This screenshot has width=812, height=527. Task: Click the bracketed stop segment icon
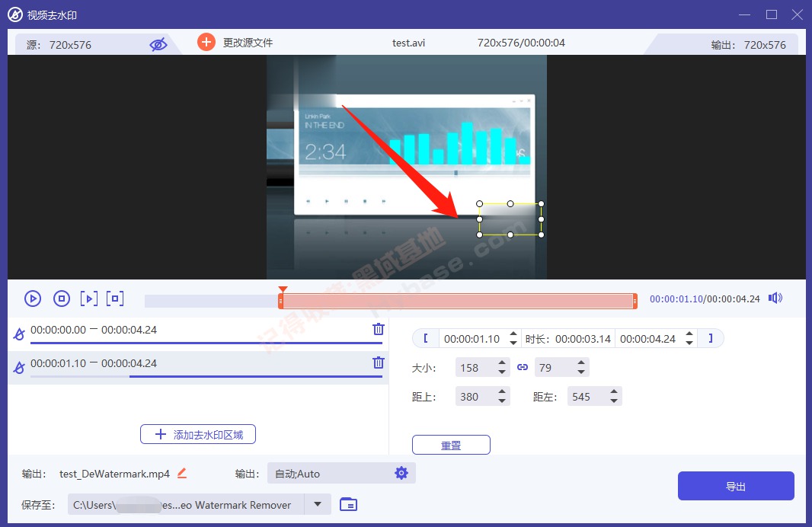(115, 299)
